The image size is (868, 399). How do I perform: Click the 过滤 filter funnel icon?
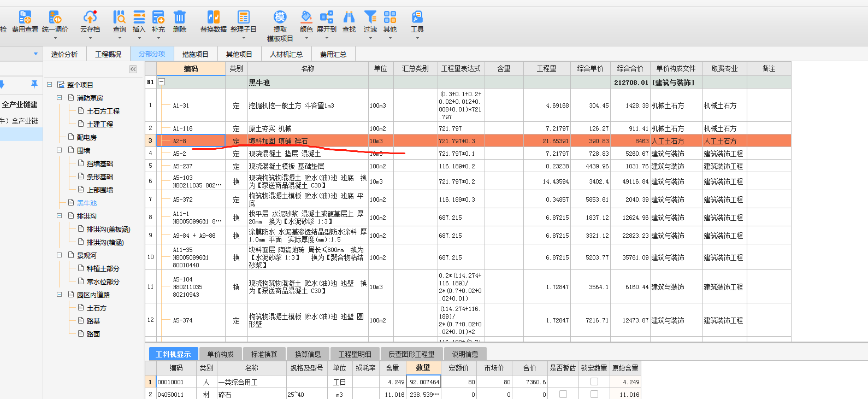click(370, 17)
